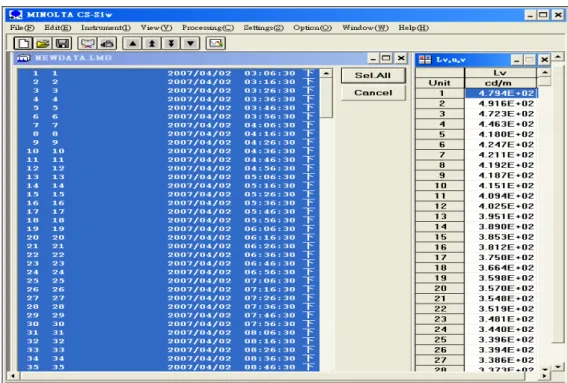Save data with the floppy disk icon
This screenshot has width=568, height=383.
[x=62, y=43]
